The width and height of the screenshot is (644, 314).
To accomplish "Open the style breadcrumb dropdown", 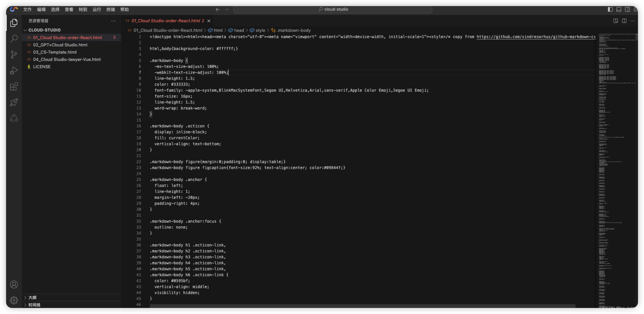I will 257,30.
